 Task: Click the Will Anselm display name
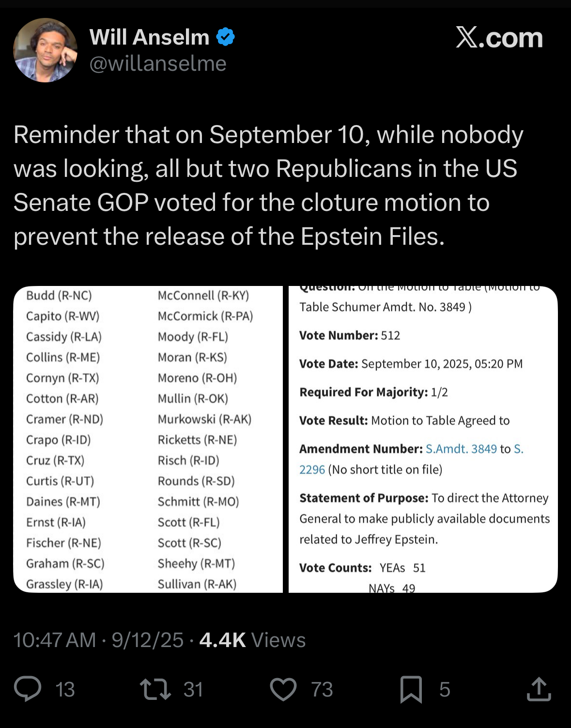[x=149, y=37]
